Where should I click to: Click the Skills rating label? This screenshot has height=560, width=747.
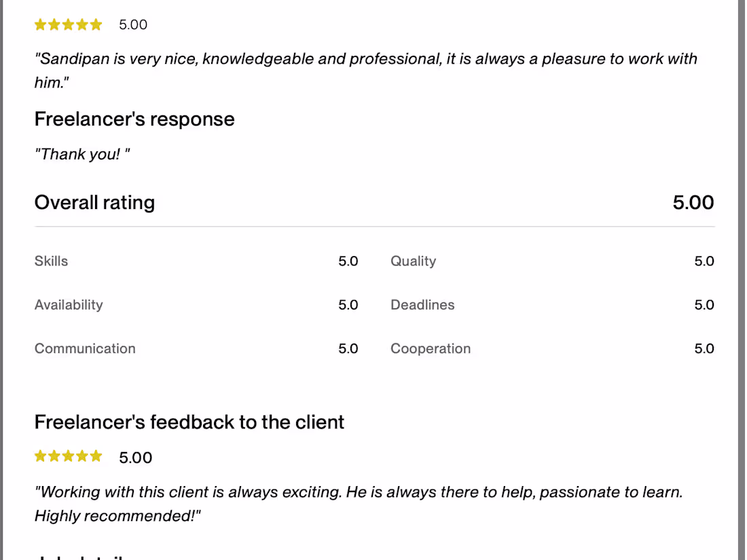tap(52, 261)
